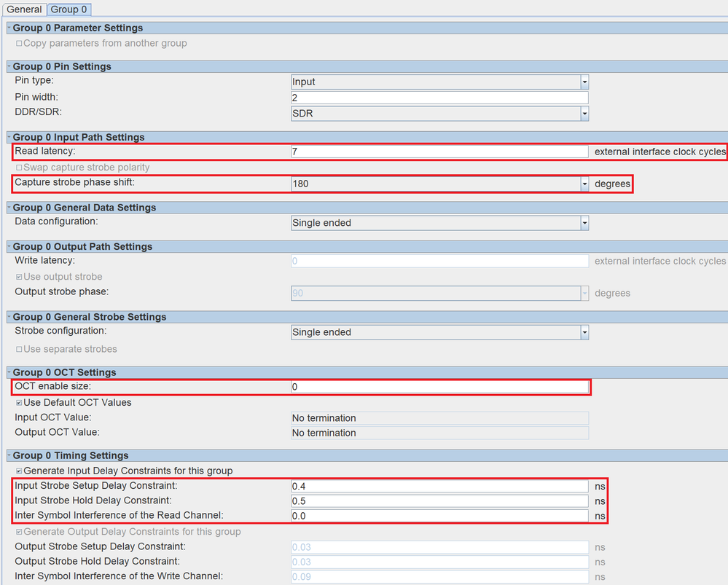Viewport: 728px width, 585px height.
Task: Expand Capture strobe phase shift dropdown
Action: (x=584, y=184)
